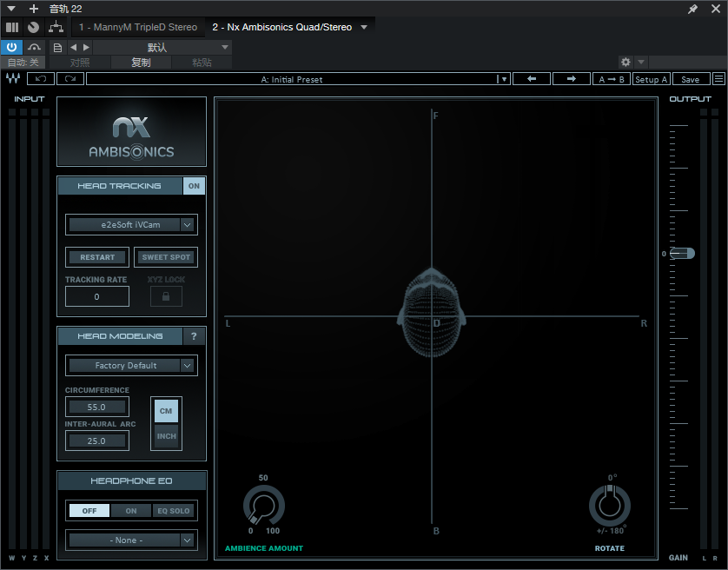This screenshot has width=728, height=570.
Task: Set Headphone EQ to ON
Action: point(131,511)
